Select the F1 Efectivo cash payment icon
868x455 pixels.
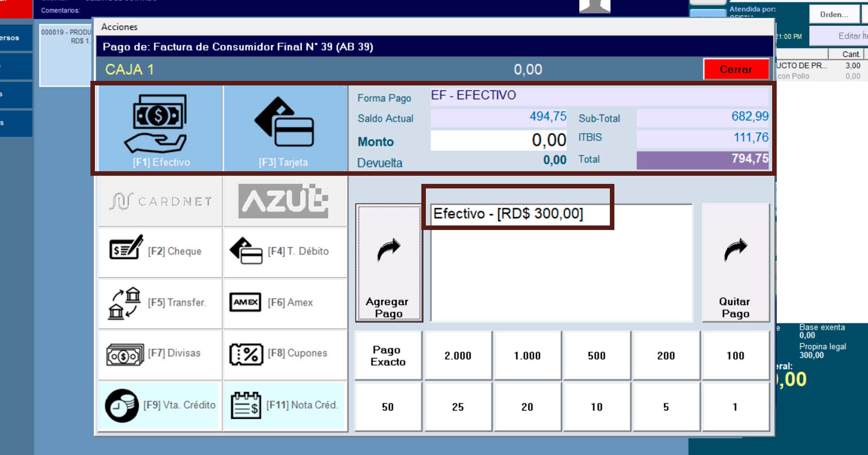tap(160, 129)
